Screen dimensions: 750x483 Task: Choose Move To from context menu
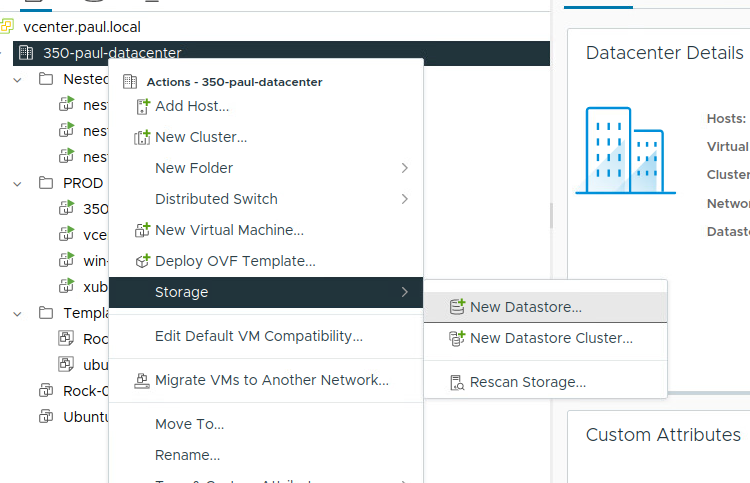point(189,424)
